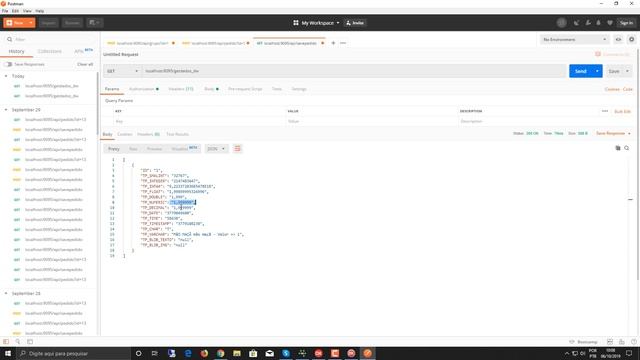The image size is (640, 360).
Task: Click the Sign In button
Action: click(626, 23)
